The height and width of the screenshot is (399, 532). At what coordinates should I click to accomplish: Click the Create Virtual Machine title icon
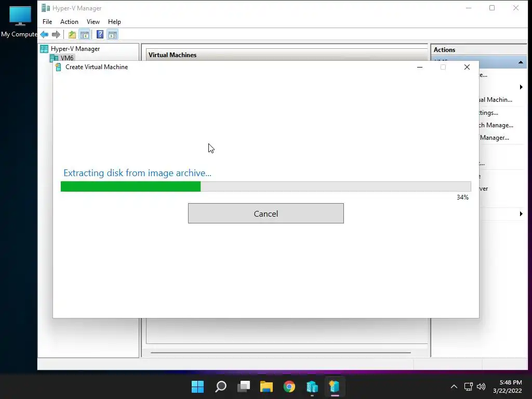[x=58, y=67]
